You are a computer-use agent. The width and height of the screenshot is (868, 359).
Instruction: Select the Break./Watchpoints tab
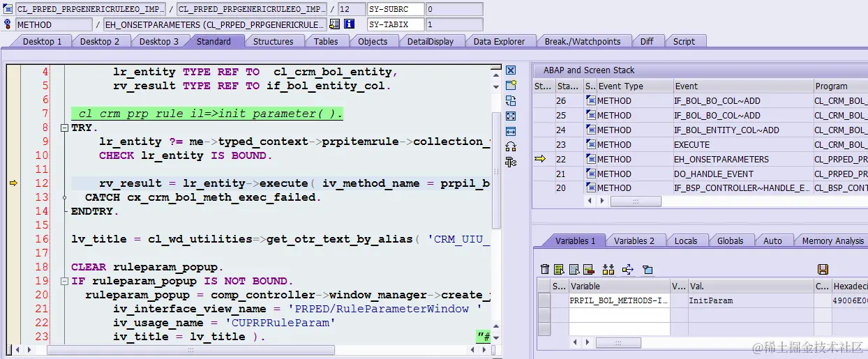583,41
